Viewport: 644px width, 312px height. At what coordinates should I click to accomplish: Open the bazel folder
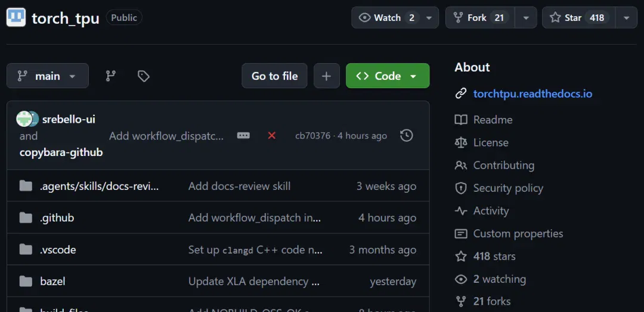click(x=52, y=281)
